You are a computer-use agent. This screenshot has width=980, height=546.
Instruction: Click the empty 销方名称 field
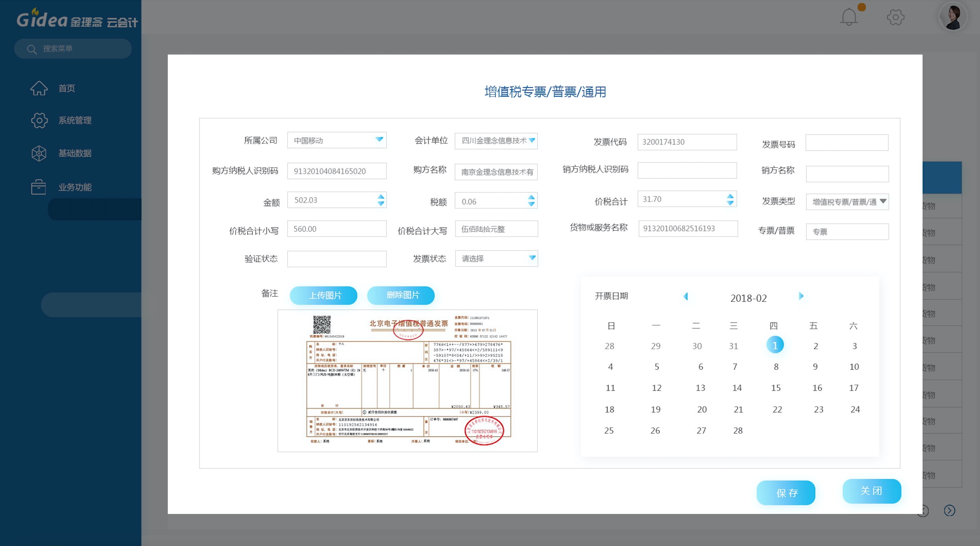[847, 174]
